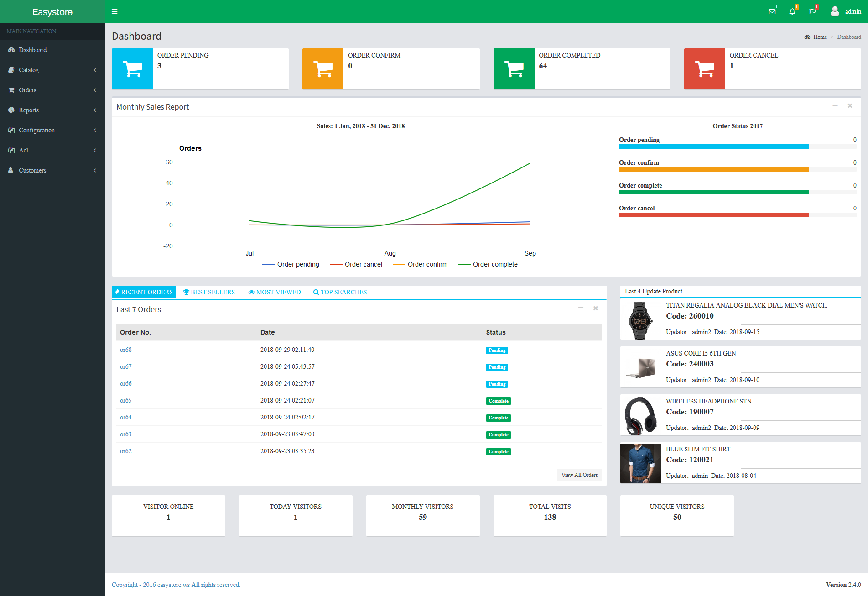868x596 pixels.
Task: Click the green Order Completed cart icon
Action: pyautogui.click(x=514, y=69)
